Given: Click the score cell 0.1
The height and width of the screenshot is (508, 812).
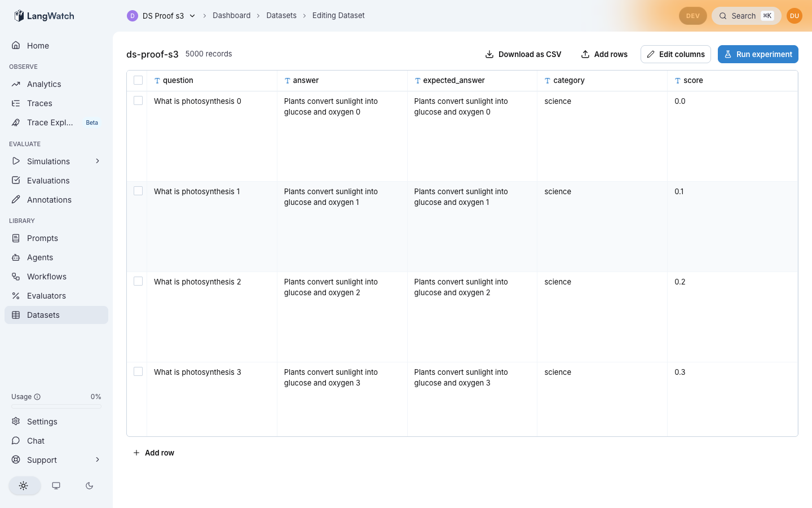Looking at the screenshot, I should coord(732,227).
